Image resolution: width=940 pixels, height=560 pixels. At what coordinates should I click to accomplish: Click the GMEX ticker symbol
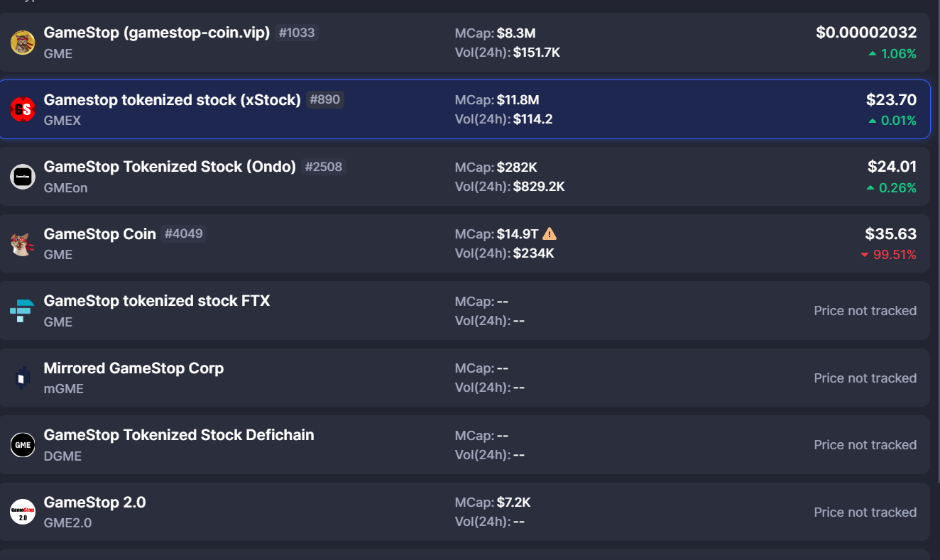click(x=62, y=121)
